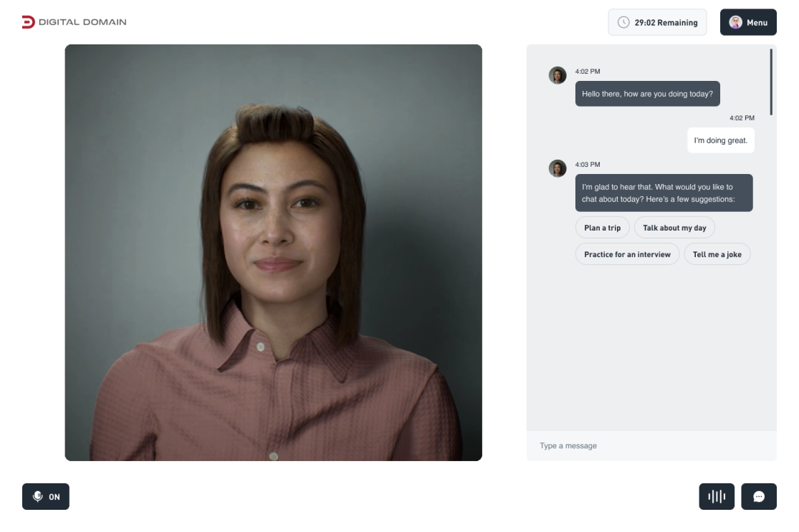This screenshot has width=799, height=532.
Task: Click the Digital Domain logo
Action: [74, 22]
